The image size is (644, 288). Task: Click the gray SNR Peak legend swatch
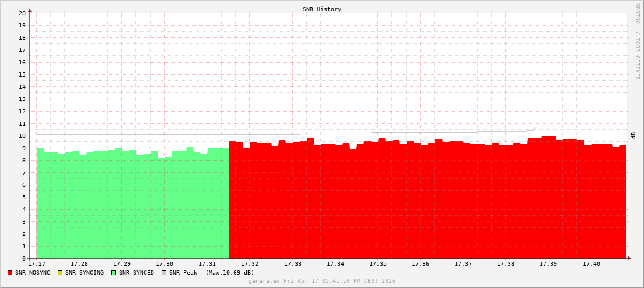[164, 273]
